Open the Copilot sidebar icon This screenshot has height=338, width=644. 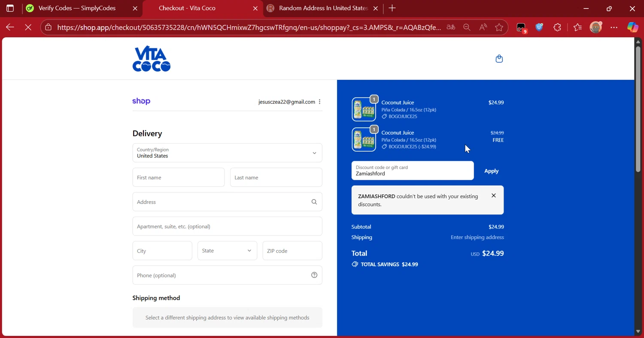pyautogui.click(x=632, y=27)
